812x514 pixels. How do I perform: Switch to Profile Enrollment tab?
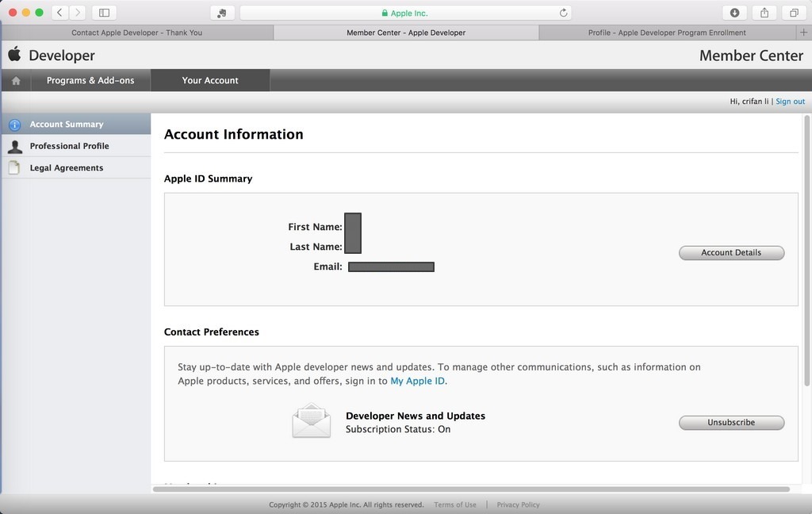click(x=667, y=33)
